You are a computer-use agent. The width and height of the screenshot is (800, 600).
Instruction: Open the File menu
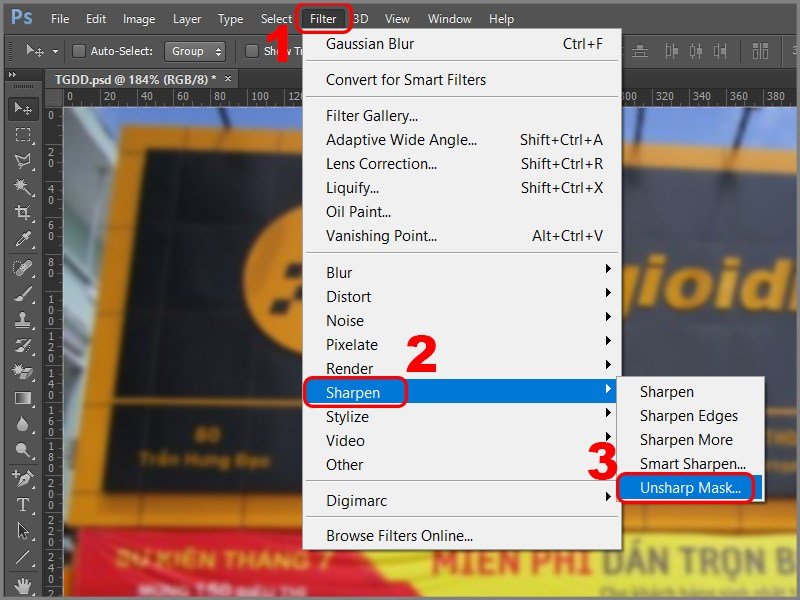click(60, 19)
